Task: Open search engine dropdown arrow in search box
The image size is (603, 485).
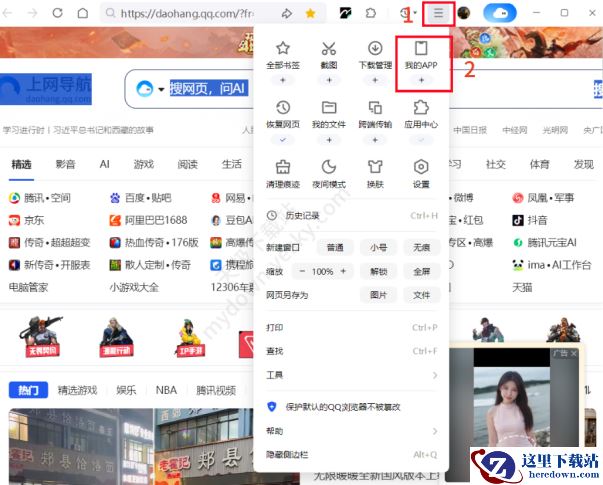Action: pyautogui.click(x=161, y=90)
